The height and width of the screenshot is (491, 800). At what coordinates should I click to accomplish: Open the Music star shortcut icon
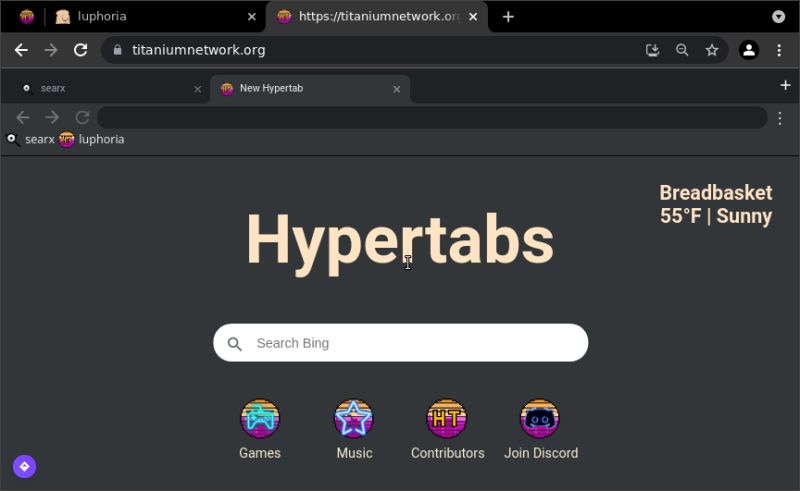[x=354, y=419]
